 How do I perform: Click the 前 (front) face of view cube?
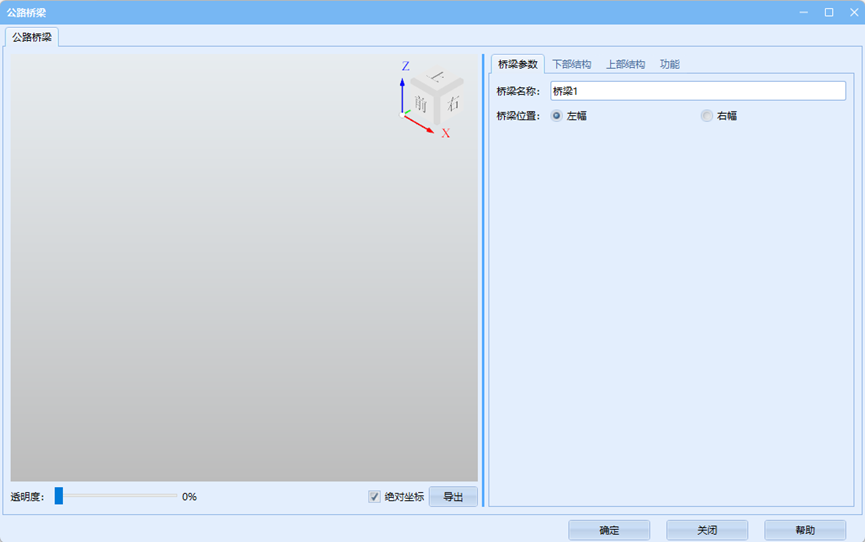coord(421,104)
